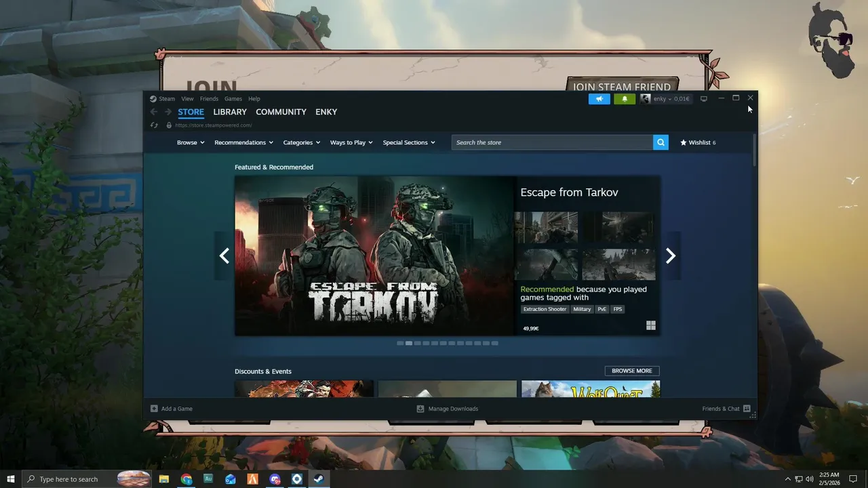Open Friends & Chat

[x=726, y=409]
